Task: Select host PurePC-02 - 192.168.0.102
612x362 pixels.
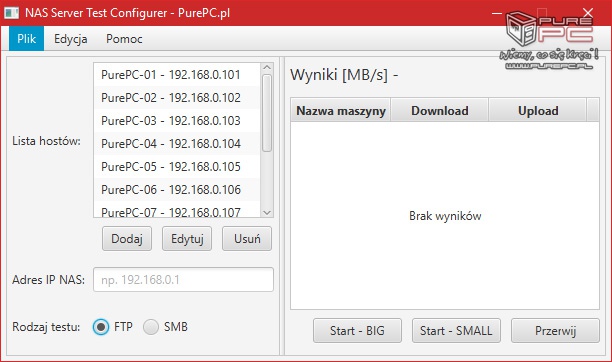Action: click(x=176, y=98)
